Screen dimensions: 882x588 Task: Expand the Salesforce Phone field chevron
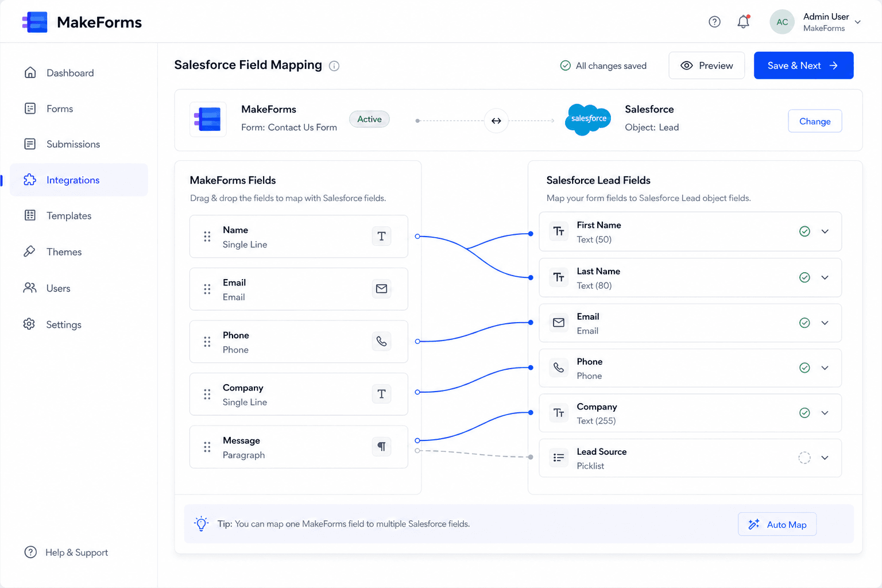(x=825, y=367)
